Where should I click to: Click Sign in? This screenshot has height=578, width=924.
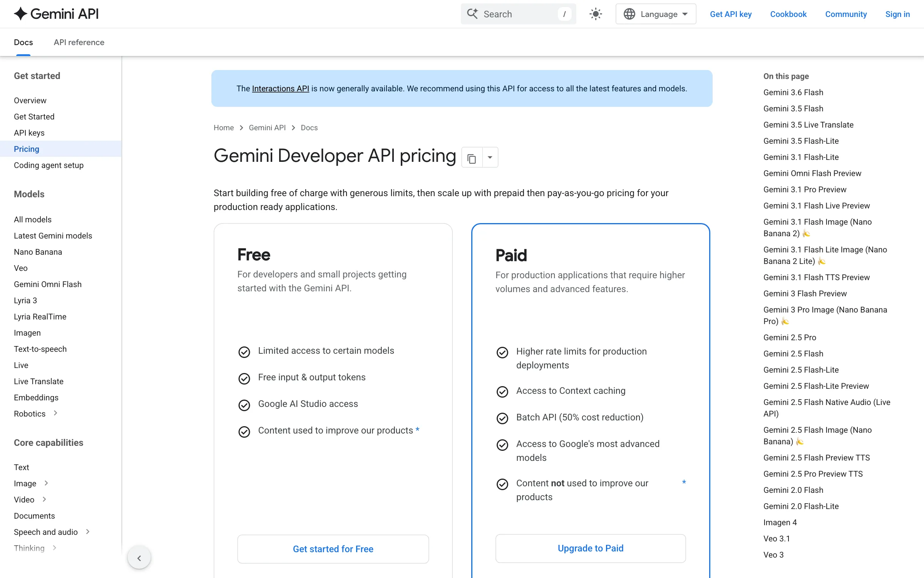tap(897, 14)
